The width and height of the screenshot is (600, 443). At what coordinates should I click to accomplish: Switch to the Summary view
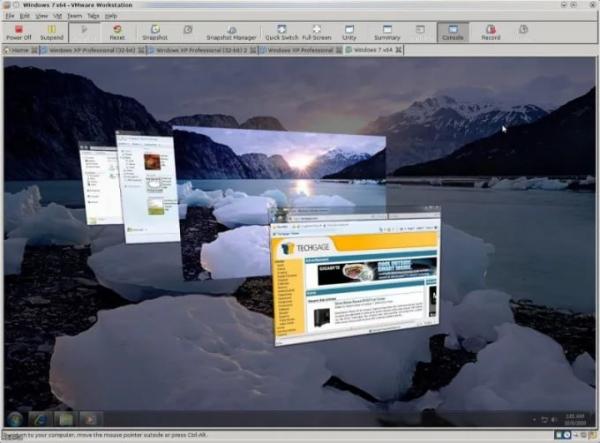pyautogui.click(x=387, y=32)
